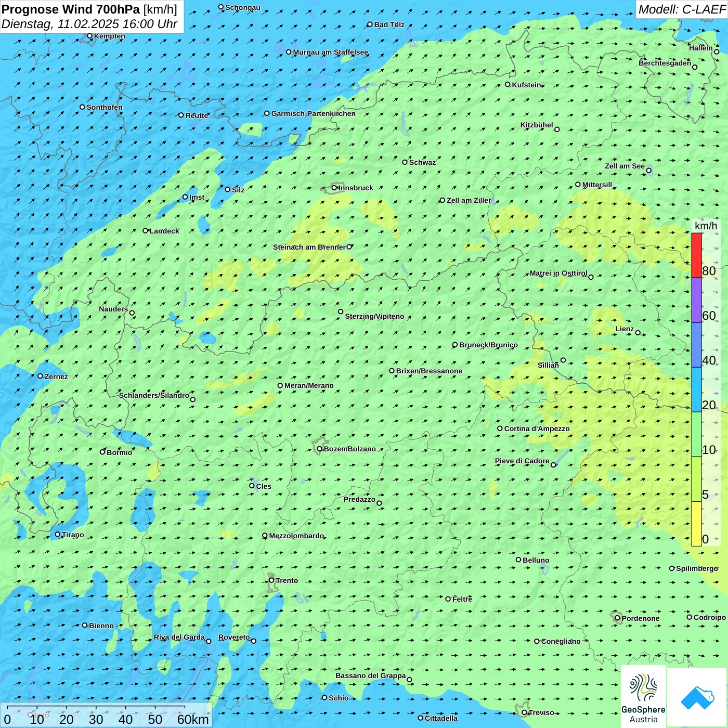Click the Treviso city marker

click(x=524, y=712)
